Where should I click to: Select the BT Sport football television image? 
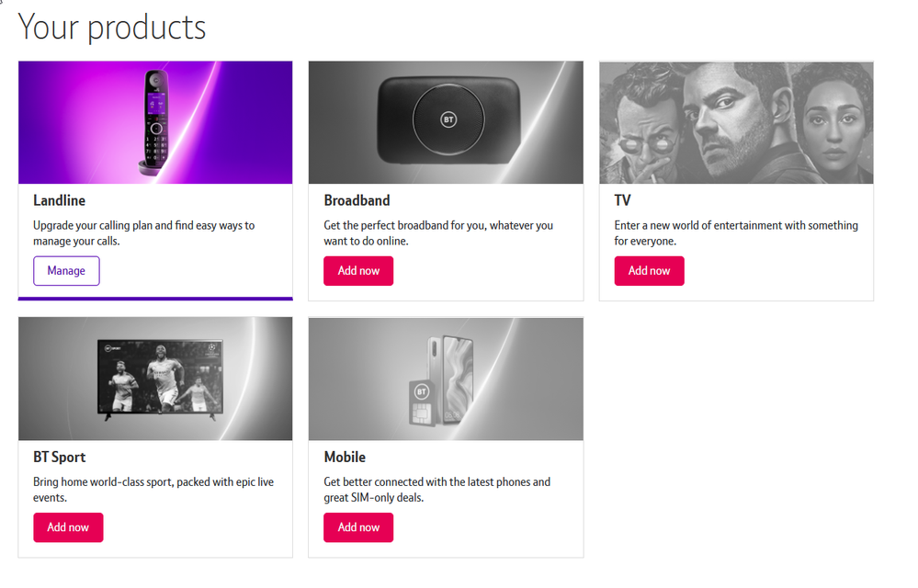tap(160, 379)
